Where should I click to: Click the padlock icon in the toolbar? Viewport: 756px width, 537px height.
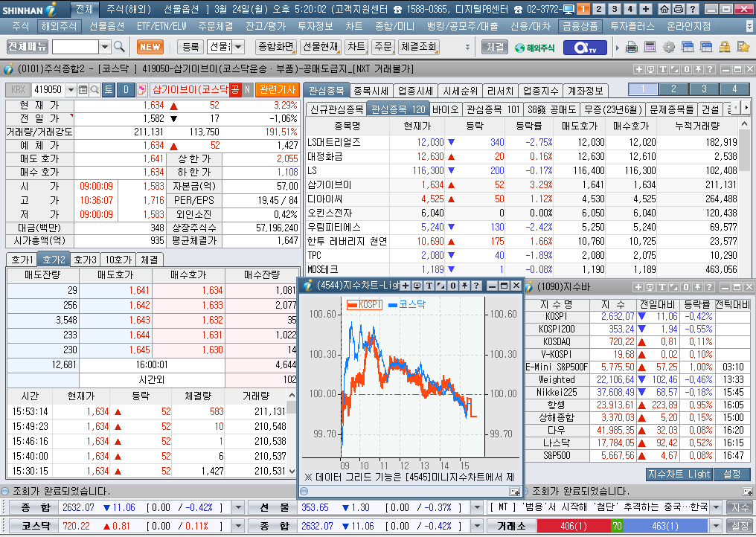(x=724, y=48)
